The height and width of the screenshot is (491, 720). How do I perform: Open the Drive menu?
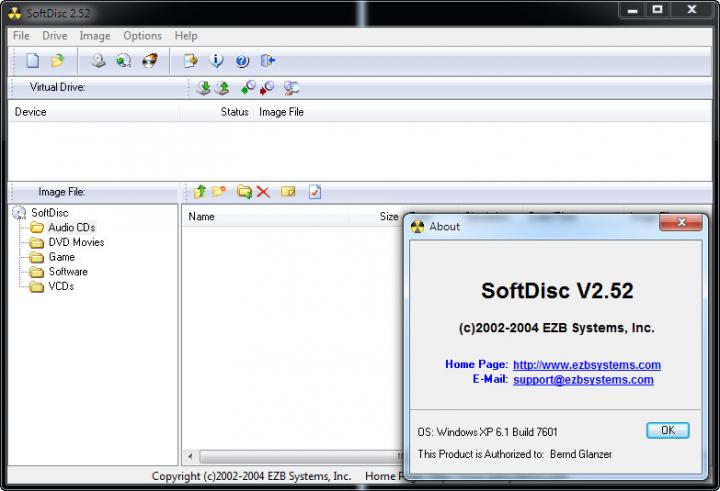(55, 36)
